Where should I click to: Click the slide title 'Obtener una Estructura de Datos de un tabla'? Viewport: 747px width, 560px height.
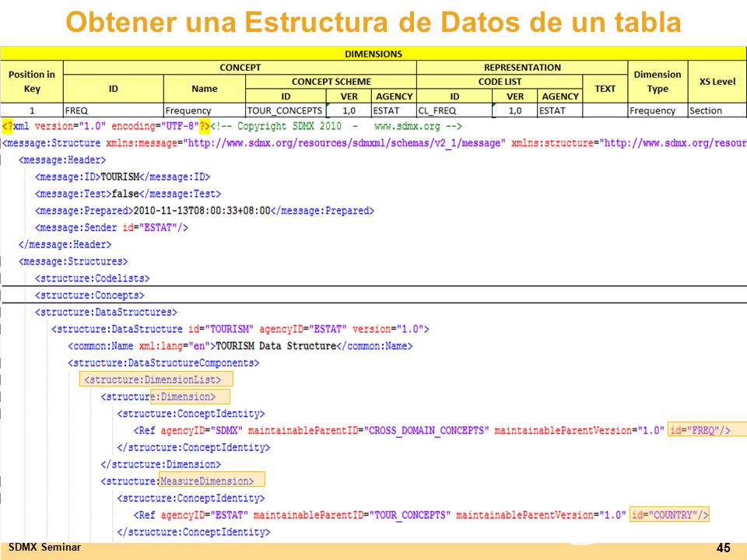point(373,22)
